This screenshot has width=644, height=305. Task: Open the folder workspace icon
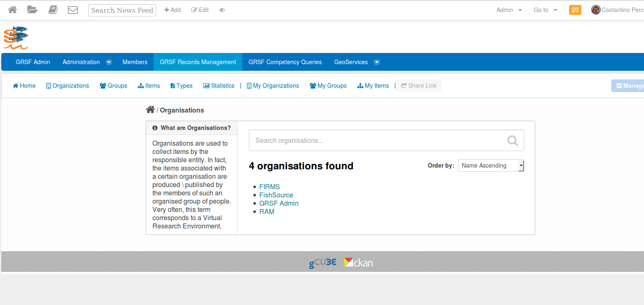32,10
